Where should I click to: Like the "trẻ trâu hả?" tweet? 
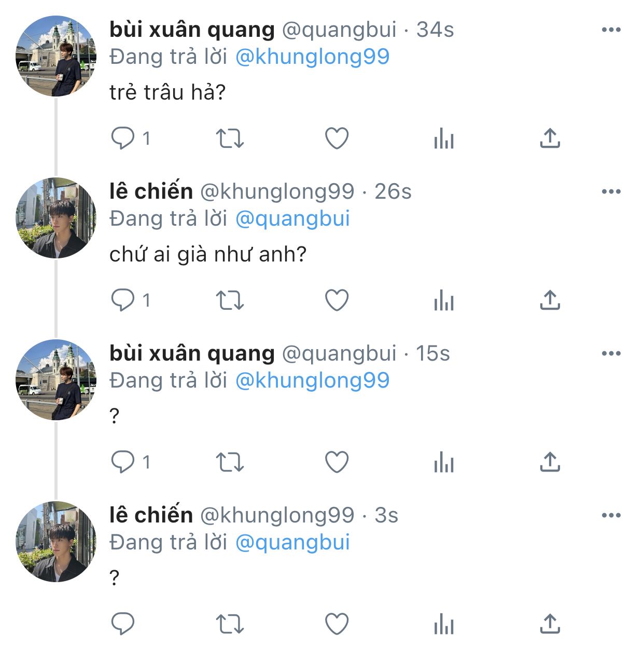(x=337, y=139)
